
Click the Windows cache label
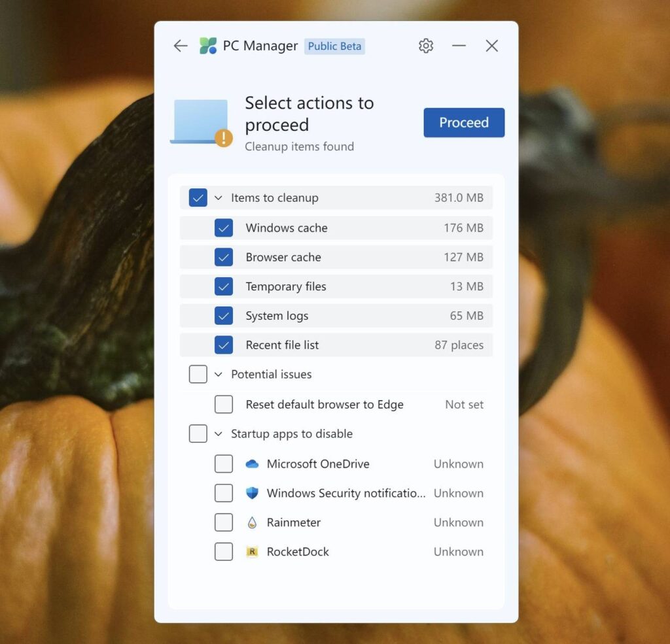pos(287,228)
